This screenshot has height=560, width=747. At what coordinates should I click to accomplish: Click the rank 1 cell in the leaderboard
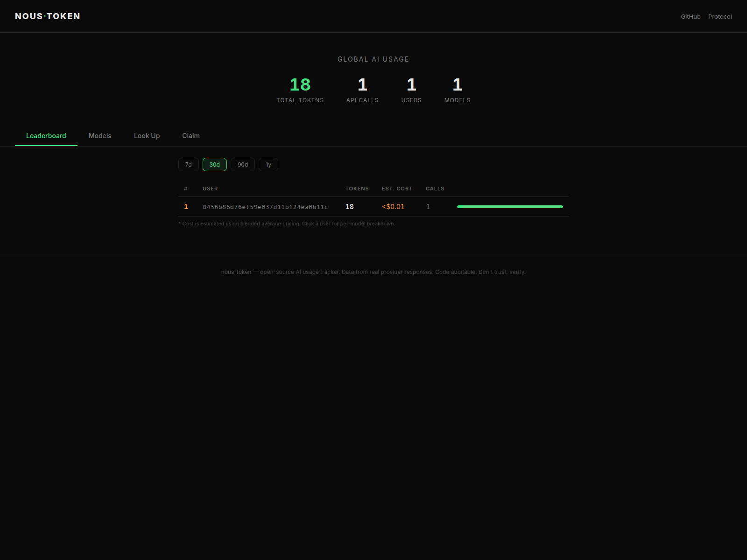pos(186,207)
